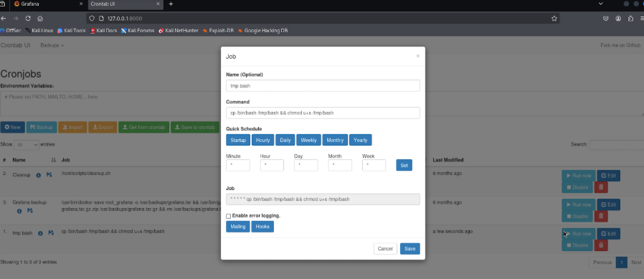Open the show entries count dropdown
Screen dimensions: 644x279
[x=27, y=145]
